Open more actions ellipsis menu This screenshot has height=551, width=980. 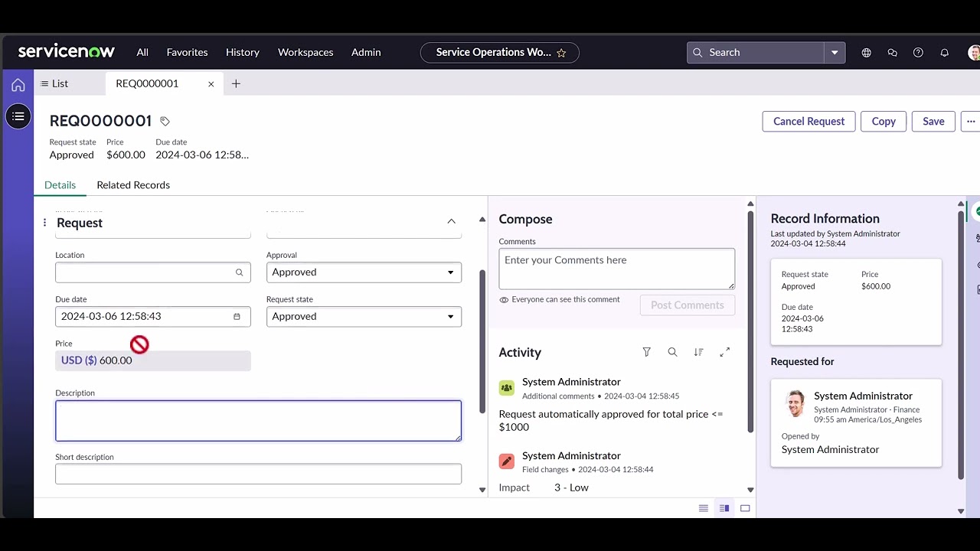971,121
